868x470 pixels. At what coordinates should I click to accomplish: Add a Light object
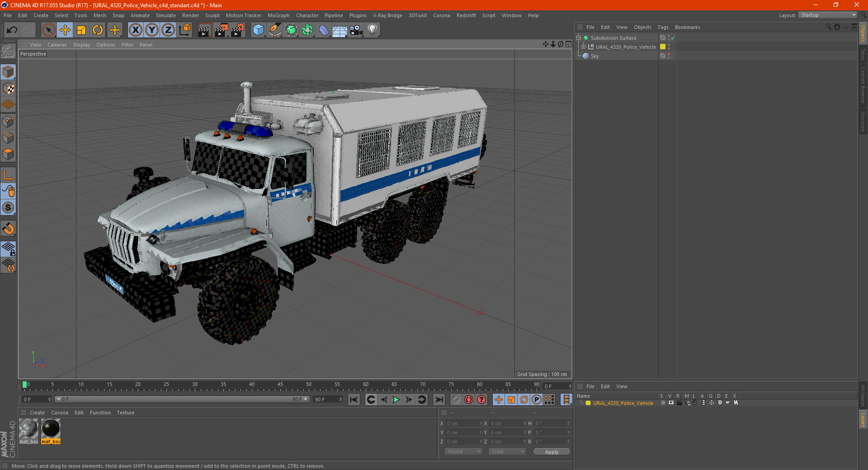click(372, 30)
